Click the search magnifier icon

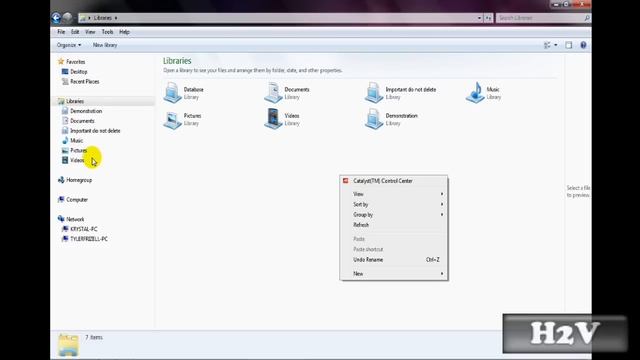point(587,18)
